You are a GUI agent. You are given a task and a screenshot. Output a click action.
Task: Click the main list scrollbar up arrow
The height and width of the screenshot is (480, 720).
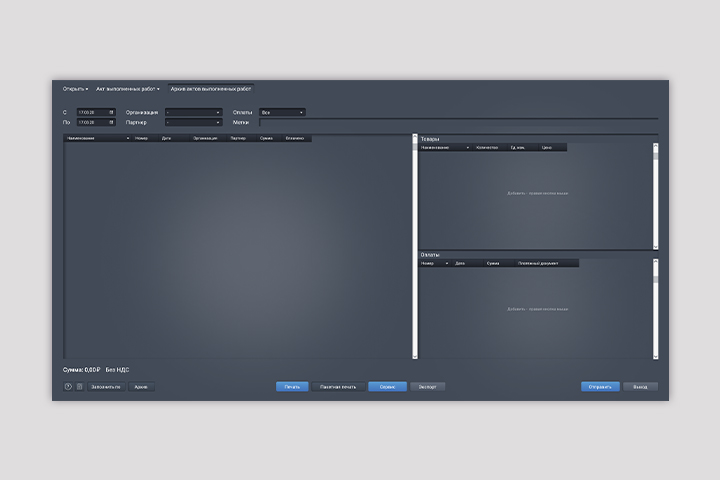(415, 137)
